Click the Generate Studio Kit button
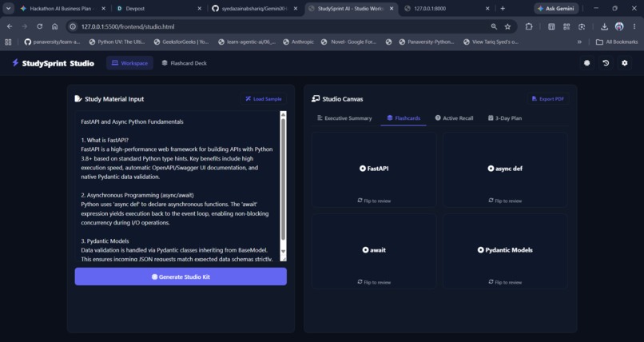This screenshot has width=644, height=342. point(181,276)
